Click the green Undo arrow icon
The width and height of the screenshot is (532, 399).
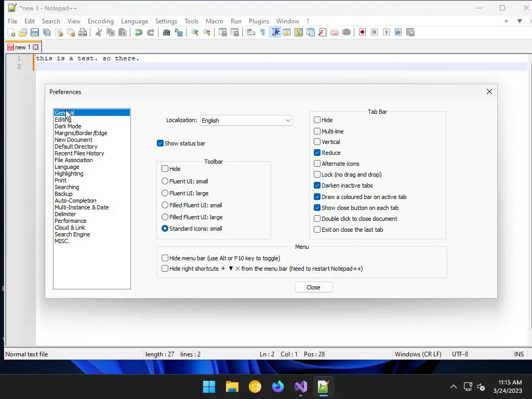coord(138,32)
